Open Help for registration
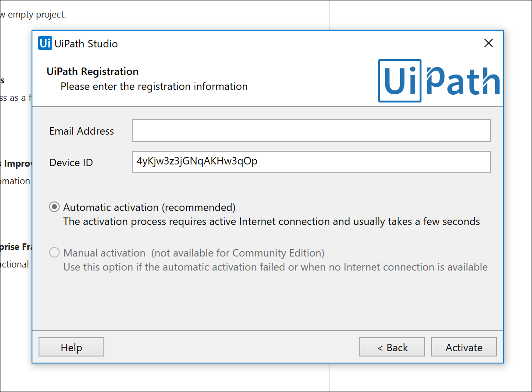Screen dimensions: 532x392 (71, 347)
